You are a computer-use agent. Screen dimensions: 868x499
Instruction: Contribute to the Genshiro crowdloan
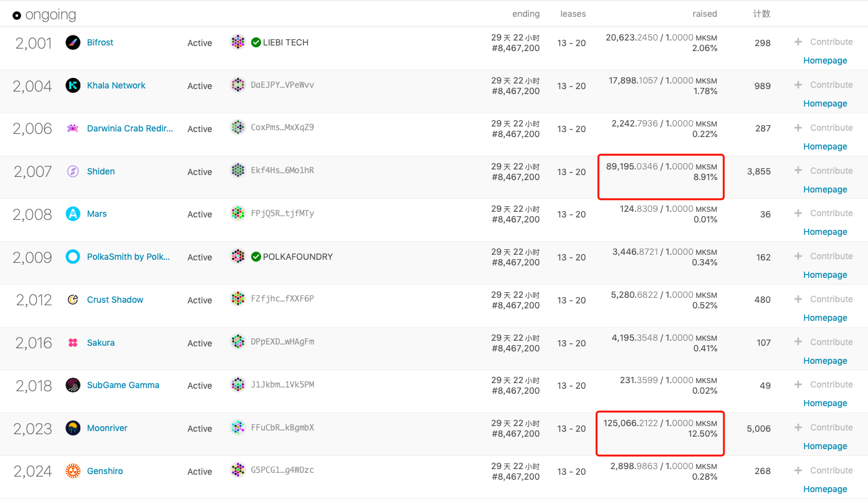823,470
